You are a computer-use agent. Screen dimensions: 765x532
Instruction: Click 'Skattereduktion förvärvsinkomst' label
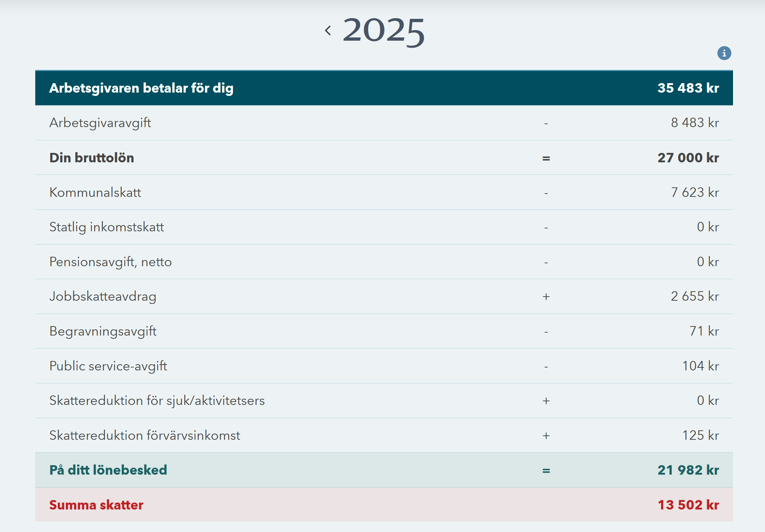145,435
